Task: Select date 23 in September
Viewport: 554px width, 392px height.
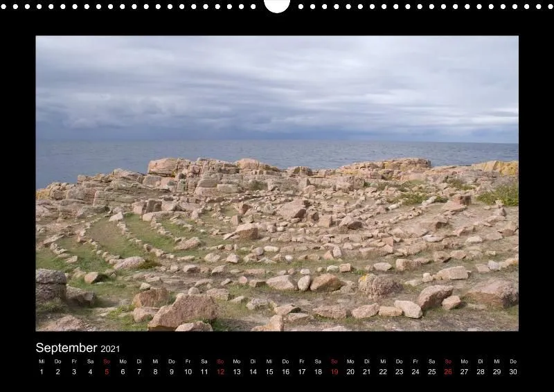Action: tap(400, 372)
